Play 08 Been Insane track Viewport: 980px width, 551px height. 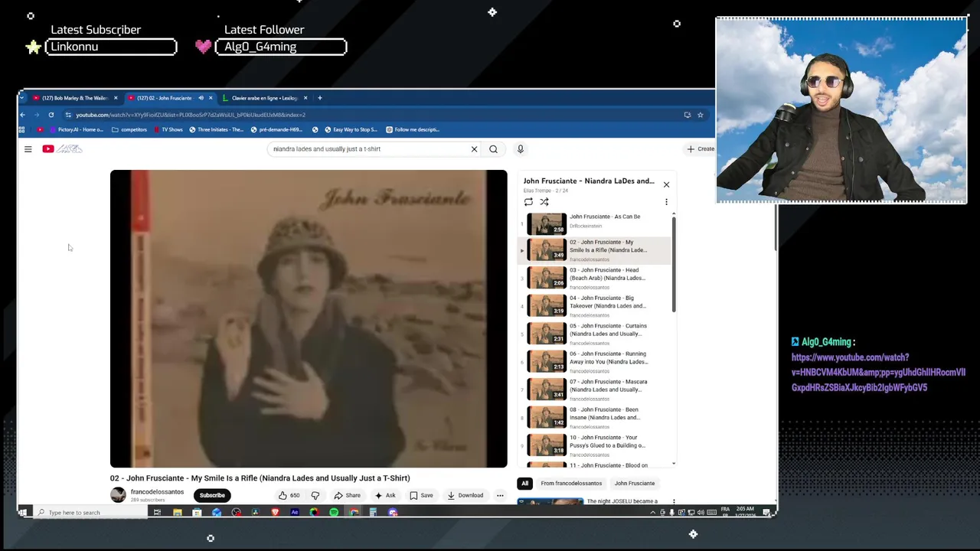pyautogui.click(x=596, y=417)
